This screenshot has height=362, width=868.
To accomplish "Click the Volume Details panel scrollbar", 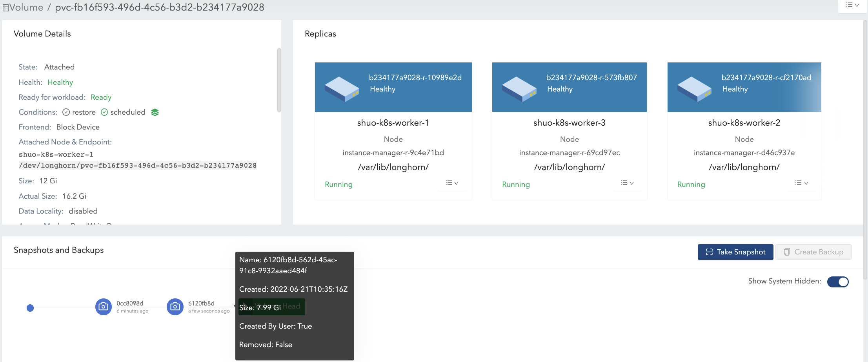I will 279,80.
